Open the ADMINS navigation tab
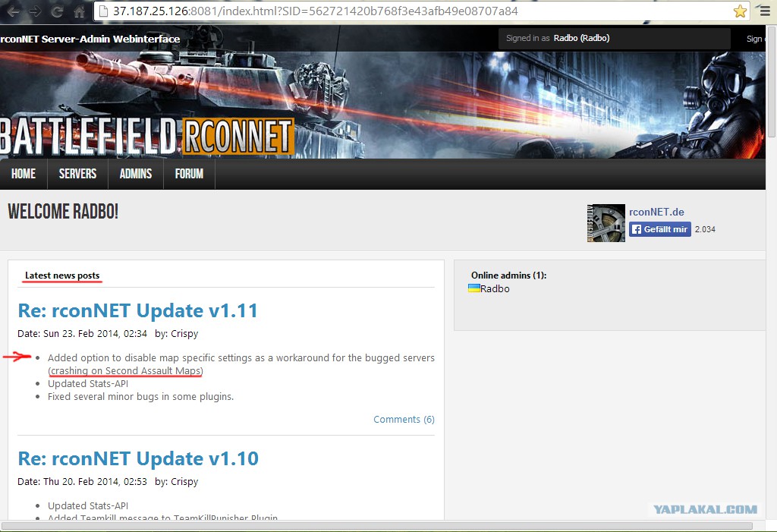 [136, 174]
